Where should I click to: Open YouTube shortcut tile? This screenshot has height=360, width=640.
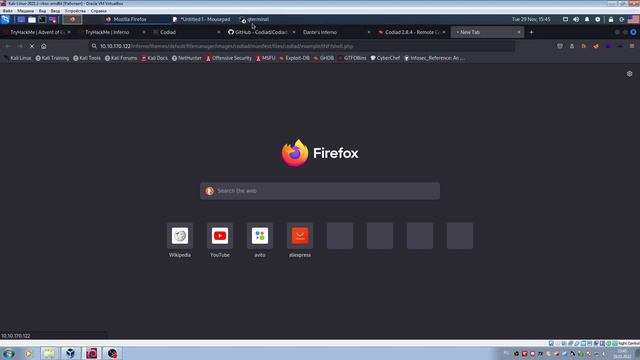point(220,240)
